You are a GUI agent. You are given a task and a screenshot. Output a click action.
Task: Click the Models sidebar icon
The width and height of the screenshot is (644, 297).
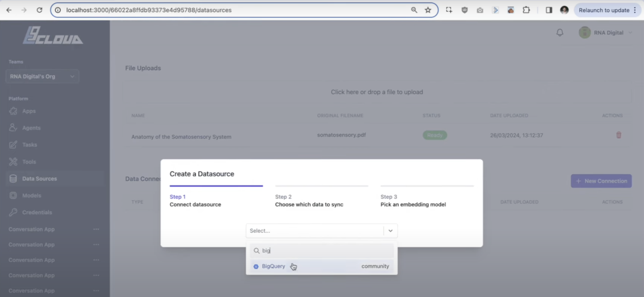[13, 195]
